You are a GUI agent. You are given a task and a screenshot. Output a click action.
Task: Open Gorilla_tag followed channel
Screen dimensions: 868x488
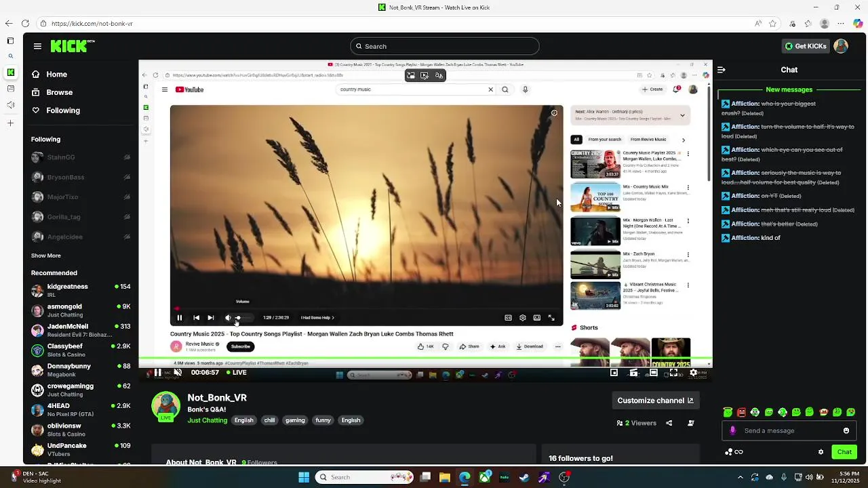(80, 217)
